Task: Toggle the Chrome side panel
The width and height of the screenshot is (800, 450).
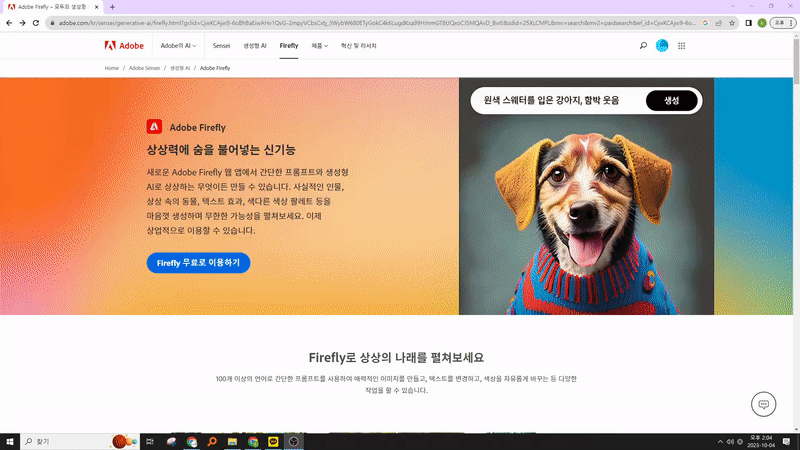Action: [x=748, y=23]
